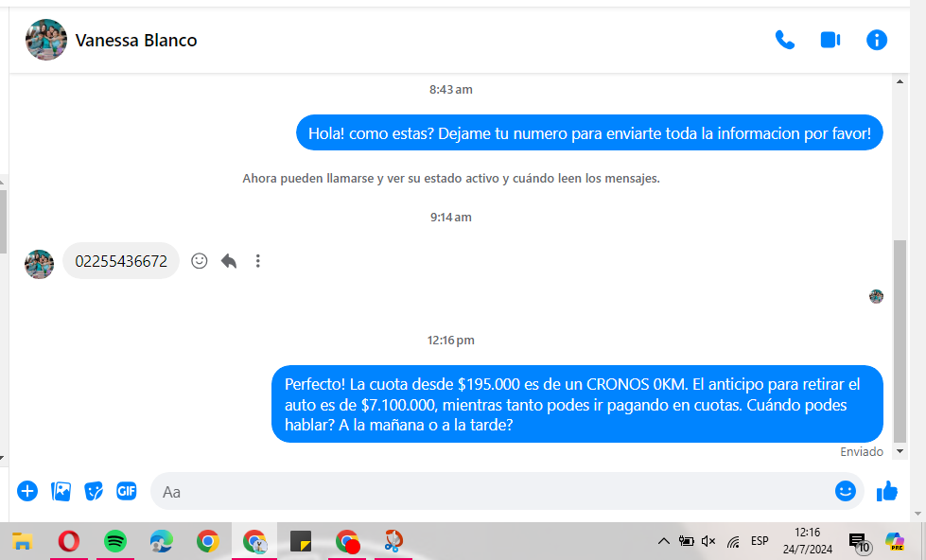
Task: Click the chat vertical scrollbar thumb
Action: point(900,341)
